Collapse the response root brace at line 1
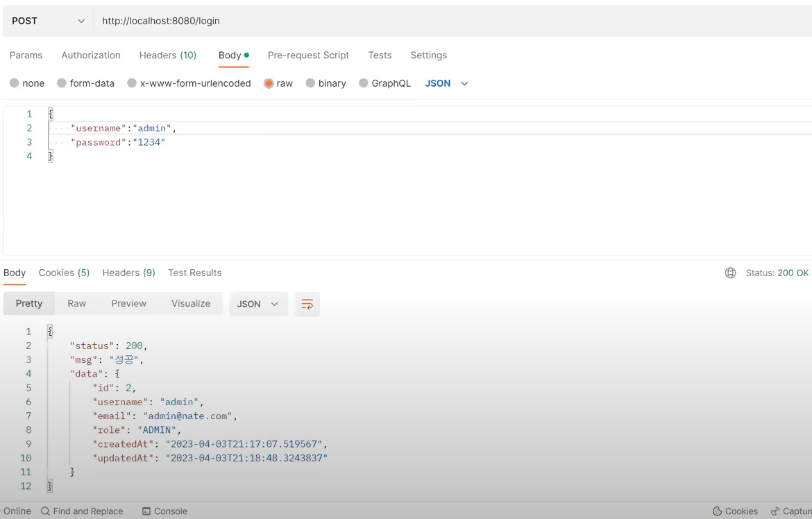The image size is (812, 519). click(x=50, y=332)
